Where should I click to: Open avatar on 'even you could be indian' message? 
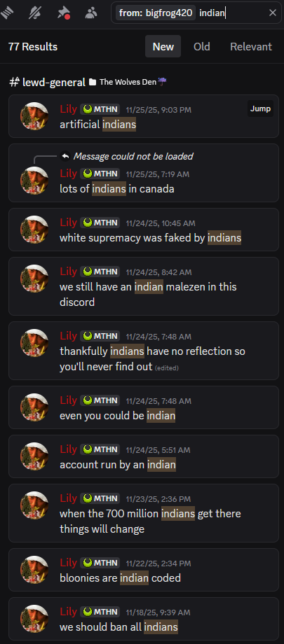[x=34, y=407]
